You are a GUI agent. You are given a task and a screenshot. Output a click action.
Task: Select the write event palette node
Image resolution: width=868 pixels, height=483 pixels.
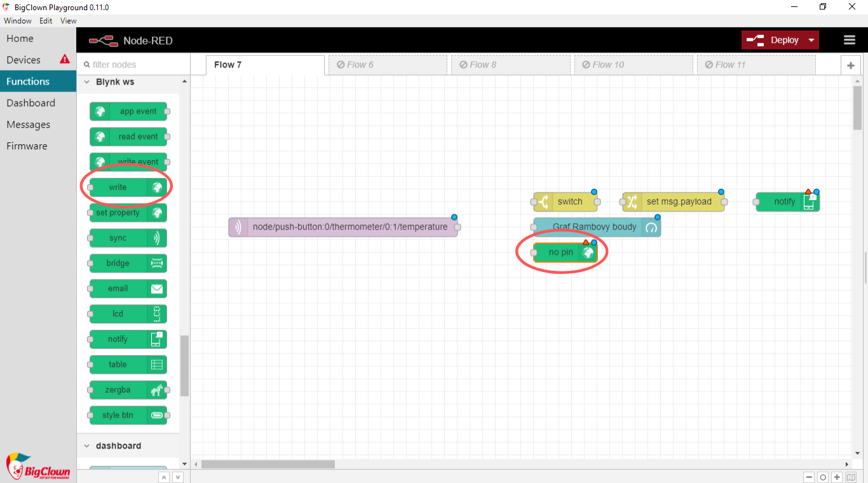pos(128,162)
